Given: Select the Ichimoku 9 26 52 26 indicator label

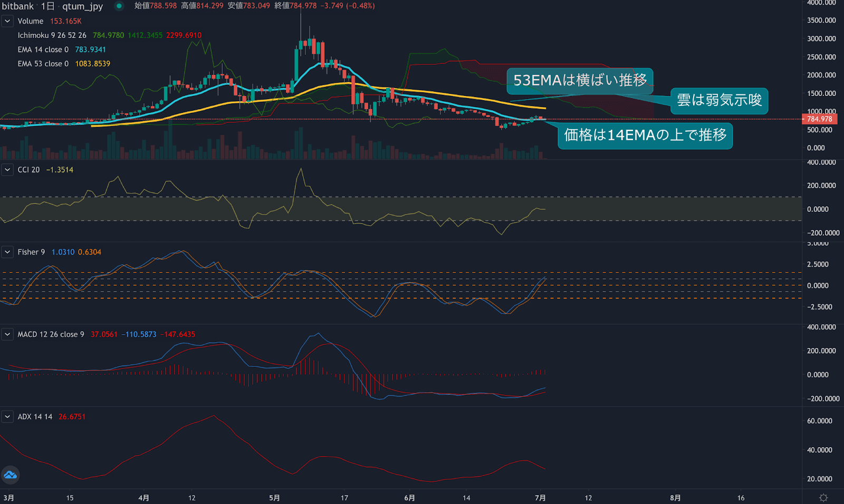Looking at the screenshot, I should coord(52,35).
